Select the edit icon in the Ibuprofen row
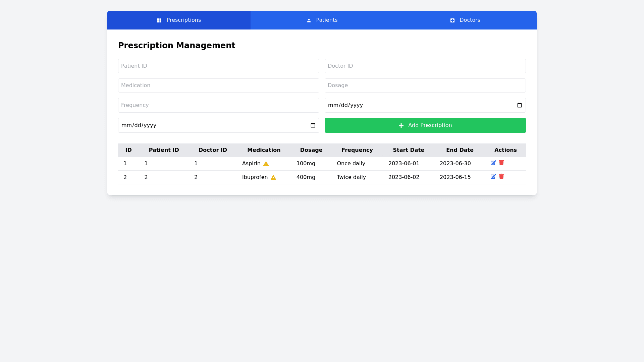Image resolution: width=644 pixels, height=362 pixels. (493, 177)
